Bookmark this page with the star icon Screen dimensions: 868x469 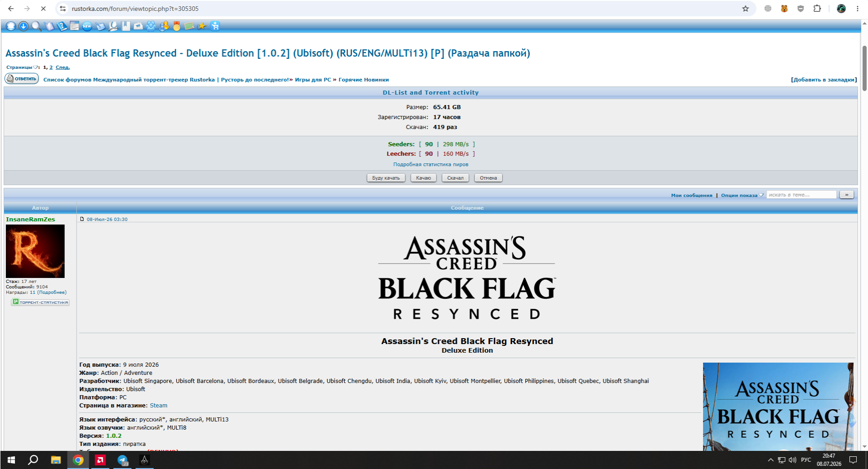(x=745, y=9)
